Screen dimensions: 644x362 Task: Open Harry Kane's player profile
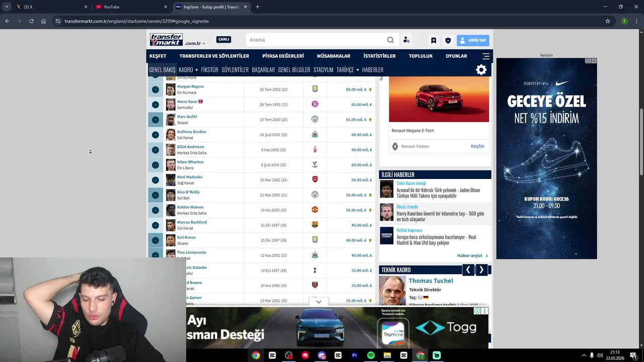187,102
